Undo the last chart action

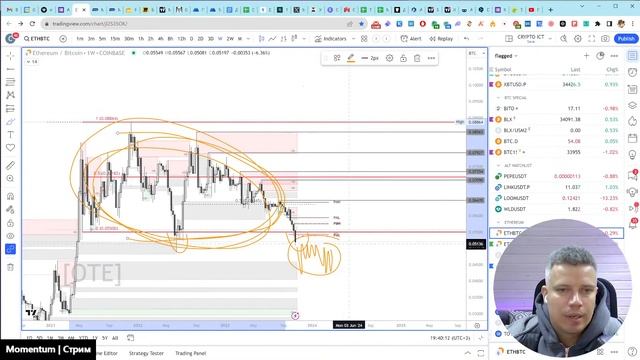466,38
